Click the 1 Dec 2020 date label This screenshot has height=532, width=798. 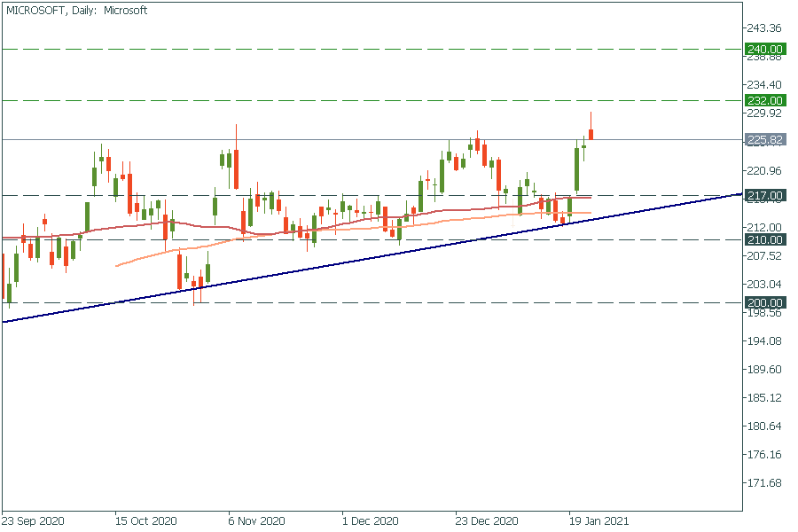(x=372, y=521)
